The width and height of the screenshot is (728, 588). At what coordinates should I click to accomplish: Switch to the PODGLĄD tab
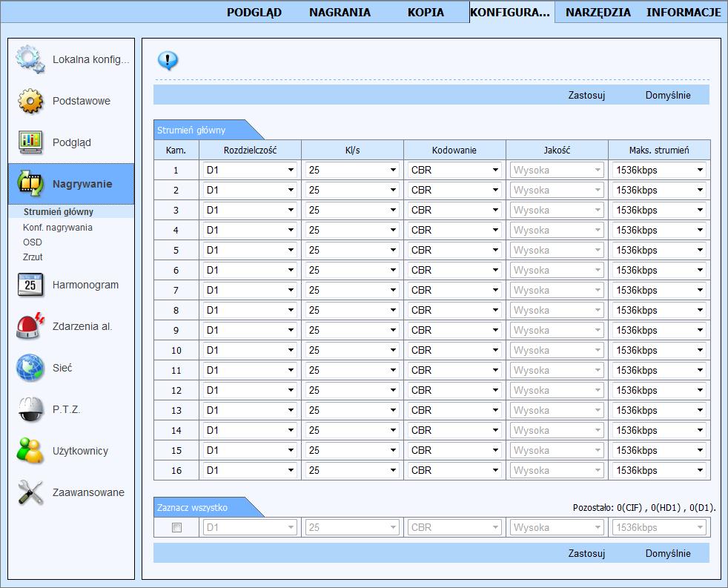coord(254,13)
